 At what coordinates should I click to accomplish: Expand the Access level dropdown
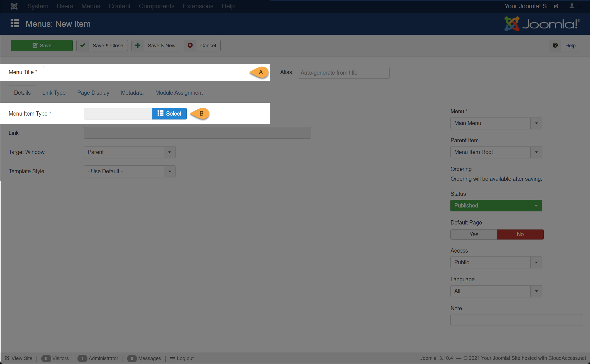click(496, 262)
